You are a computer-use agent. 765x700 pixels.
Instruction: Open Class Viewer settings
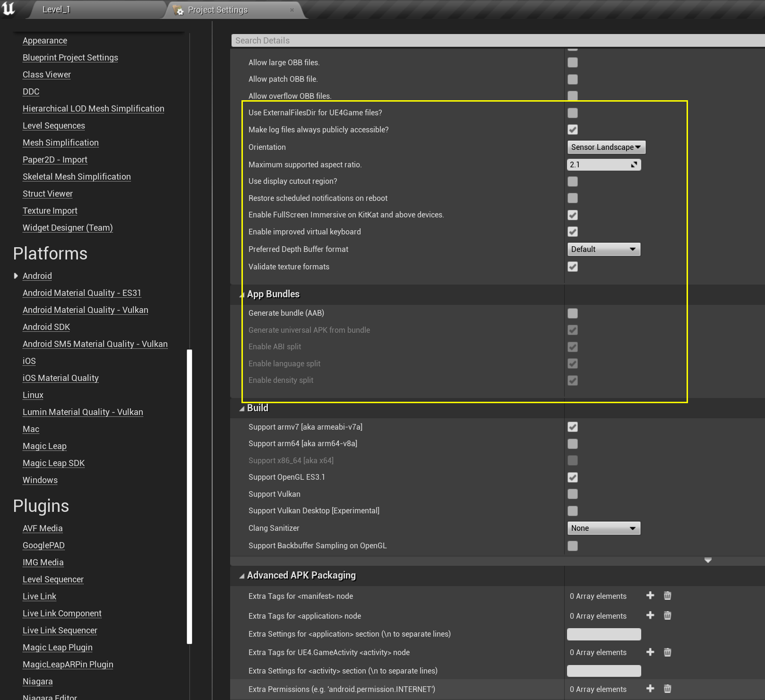pos(47,75)
